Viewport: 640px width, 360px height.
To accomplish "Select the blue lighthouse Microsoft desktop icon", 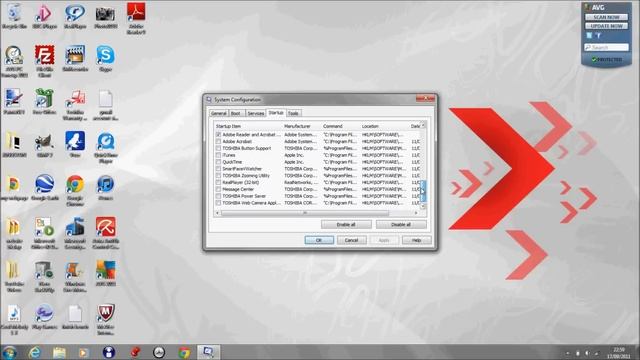I will [x=75, y=233].
